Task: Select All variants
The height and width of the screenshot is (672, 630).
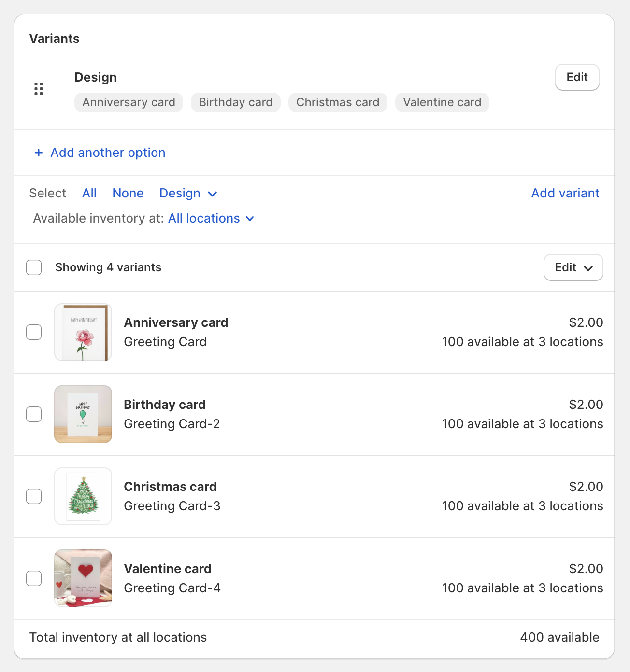Action: (x=89, y=193)
